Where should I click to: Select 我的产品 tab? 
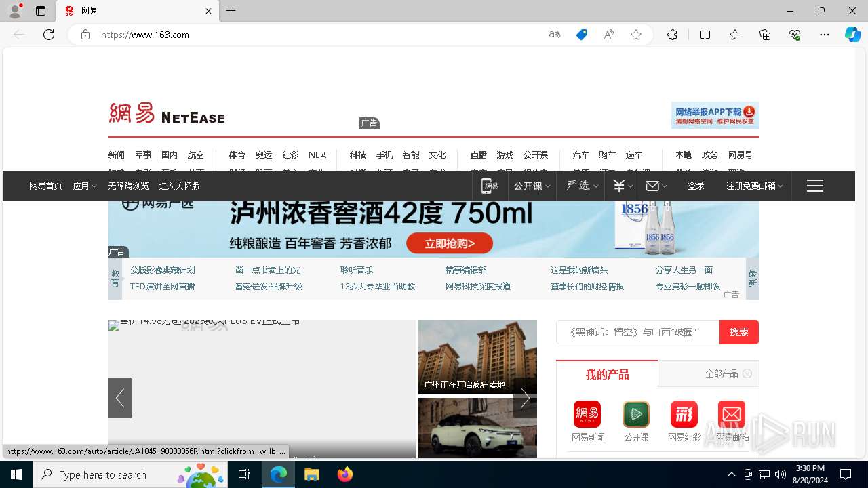[607, 374]
